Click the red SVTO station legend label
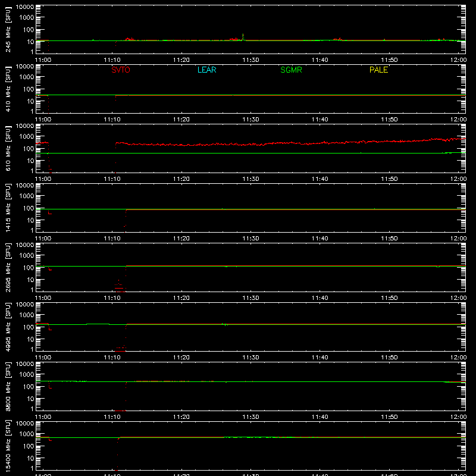The image size is (476, 476). (x=121, y=70)
